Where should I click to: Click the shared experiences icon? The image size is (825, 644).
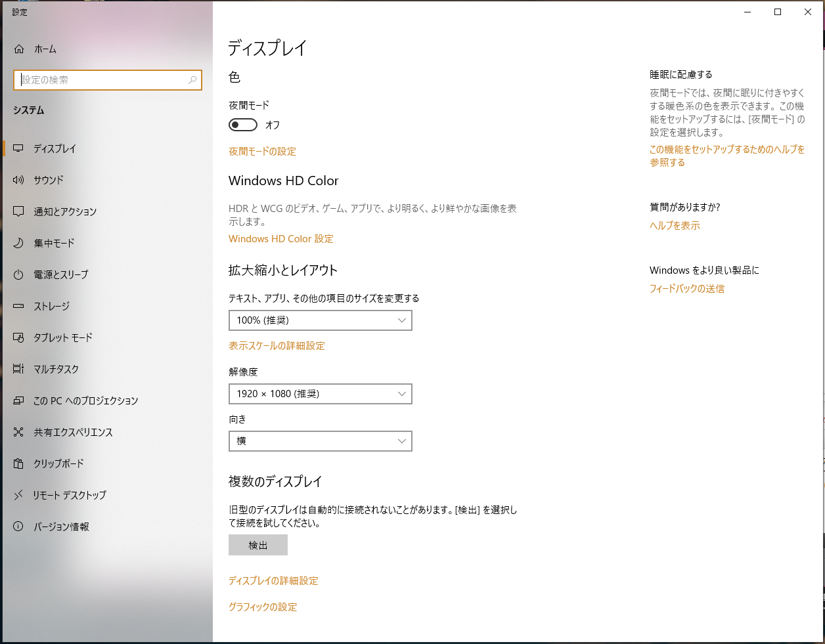pos(18,432)
